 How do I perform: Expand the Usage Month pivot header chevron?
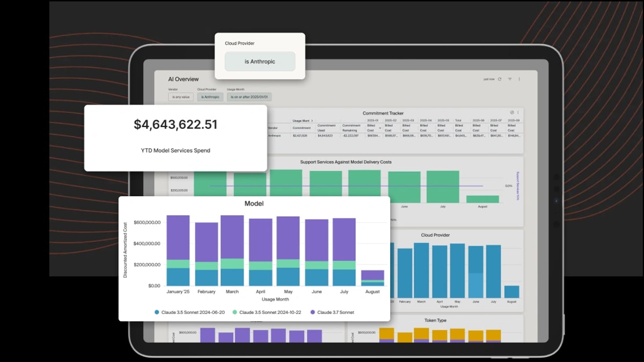click(x=312, y=121)
